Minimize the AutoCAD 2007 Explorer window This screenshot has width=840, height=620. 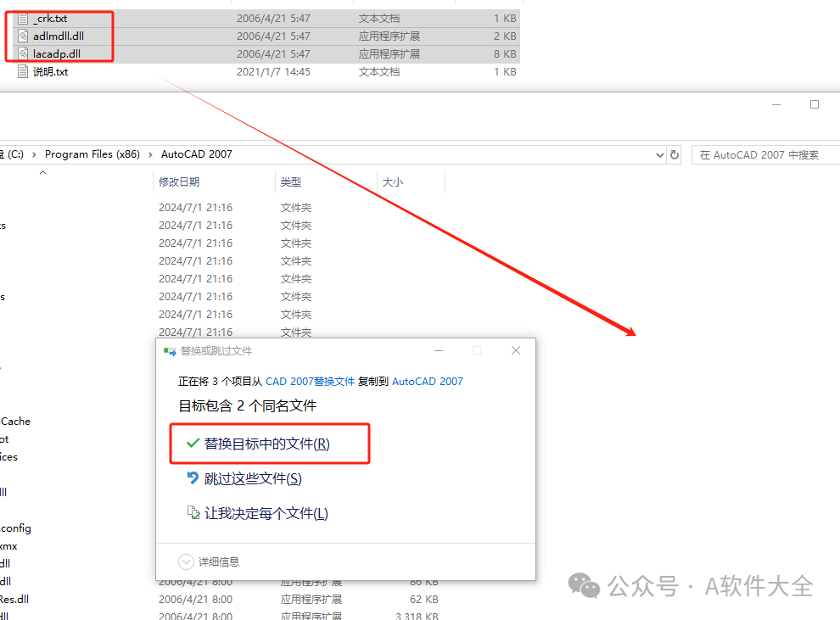pyautogui.click(x=776, y=104)
